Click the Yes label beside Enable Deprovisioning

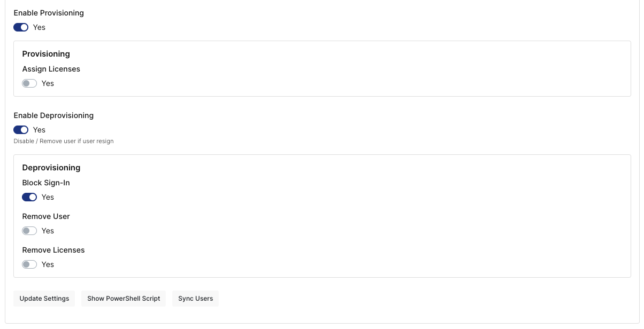point(39,130)
